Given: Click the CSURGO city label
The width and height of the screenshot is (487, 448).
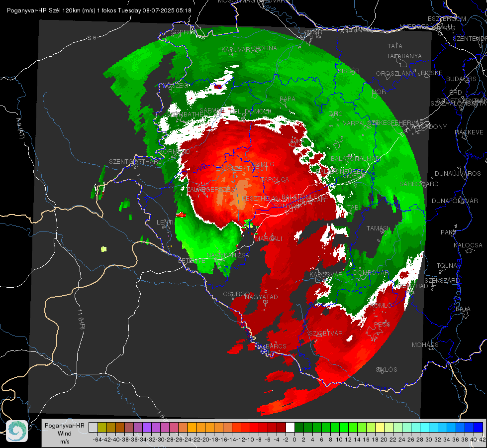Looking at the screenshot, I should click(236, 294).
